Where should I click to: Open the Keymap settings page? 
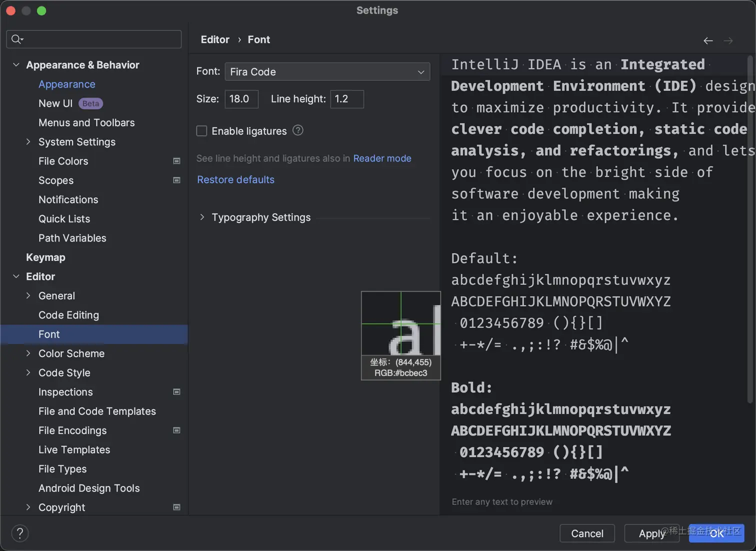point(45,257)
